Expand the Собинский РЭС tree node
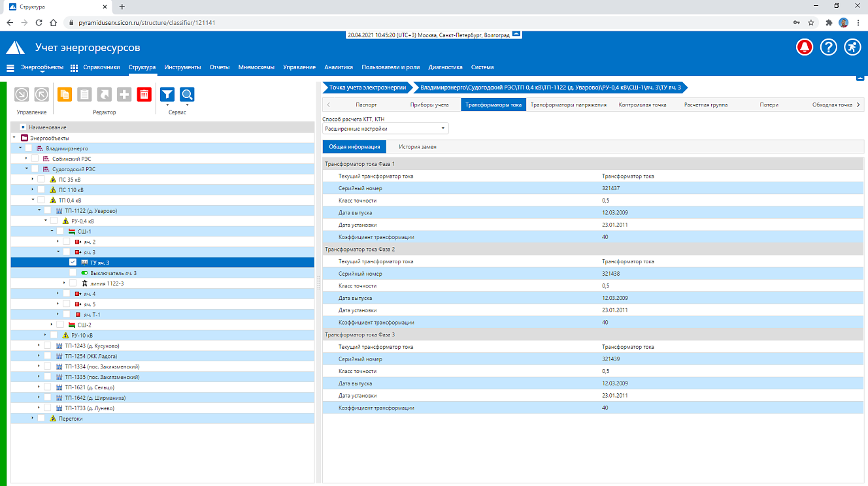The width and height of the screenshot is (868, 486). [26, 158]
